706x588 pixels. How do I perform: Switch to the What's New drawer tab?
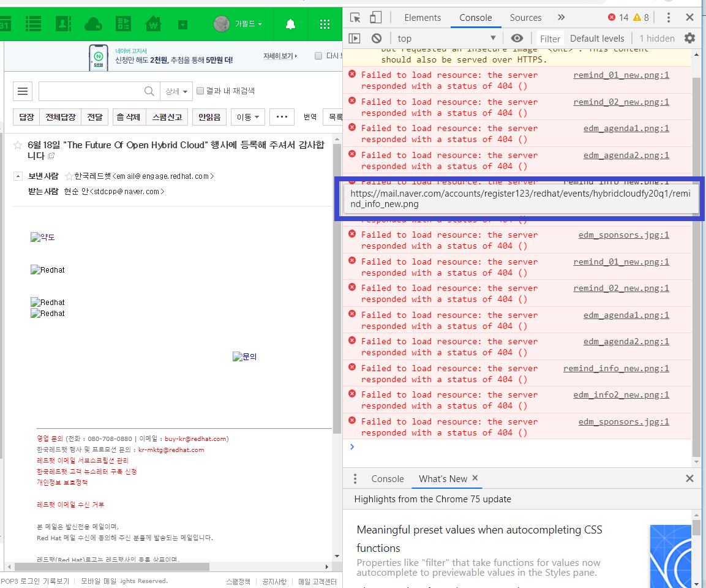(443, 479)
